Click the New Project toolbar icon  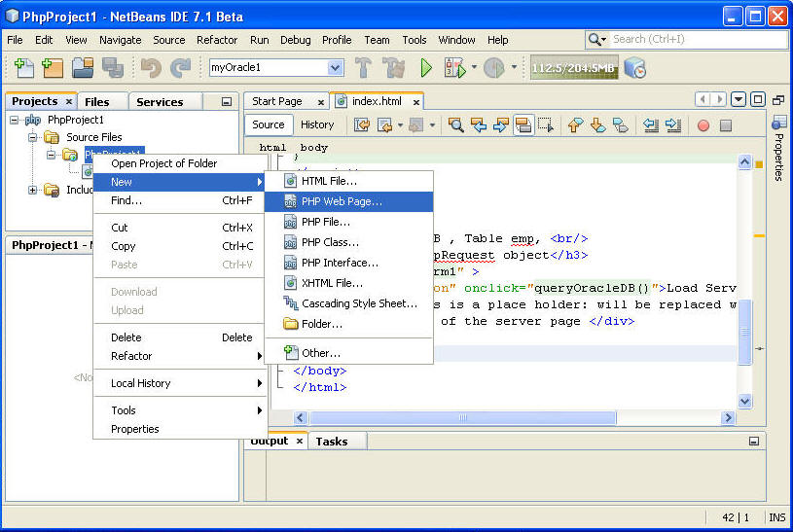pos(53,67)
